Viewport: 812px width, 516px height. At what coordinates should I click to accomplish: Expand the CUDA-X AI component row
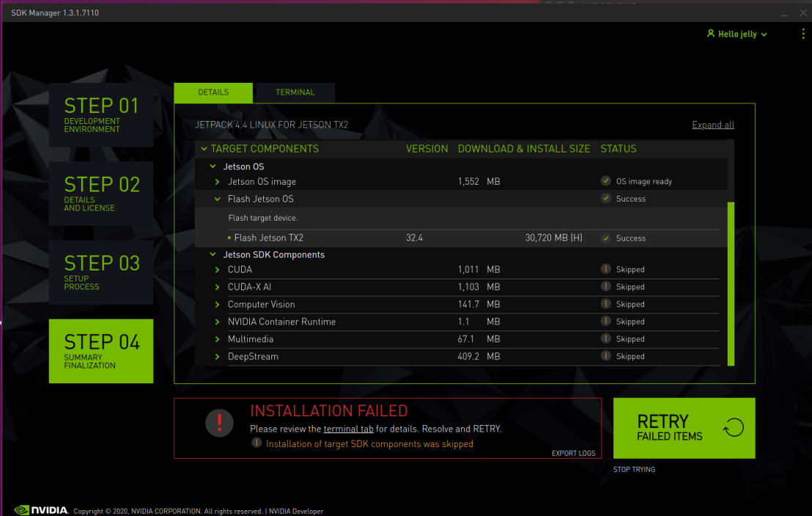click(218, 287)
